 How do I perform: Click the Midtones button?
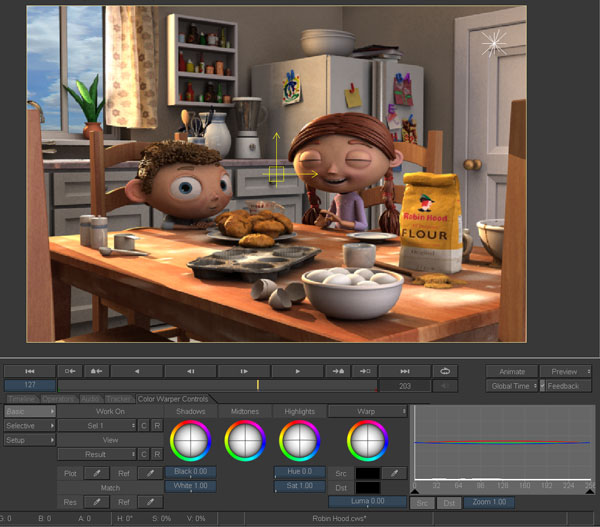(x=245, y=411)
